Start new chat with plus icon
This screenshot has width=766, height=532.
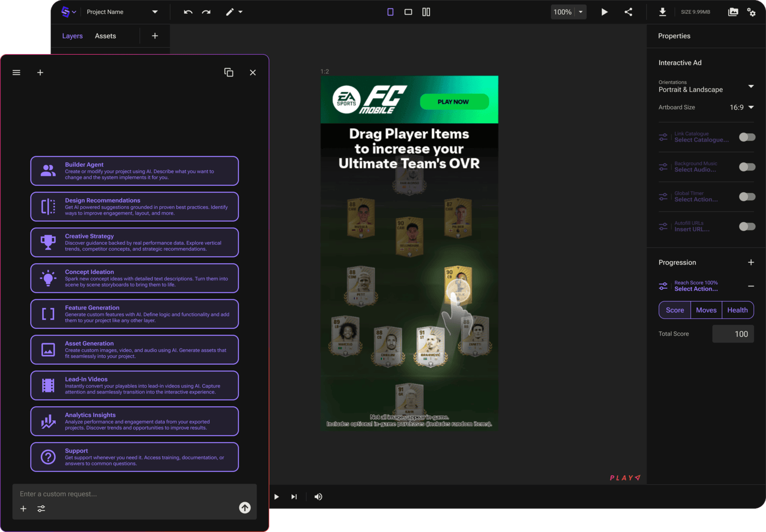coord(40,73)
